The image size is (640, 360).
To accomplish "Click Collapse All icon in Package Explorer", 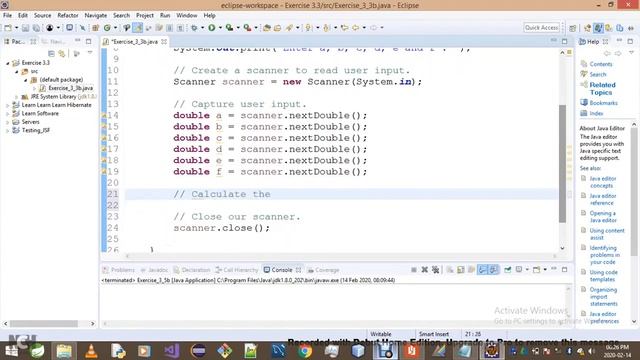I will click(51, 53).
